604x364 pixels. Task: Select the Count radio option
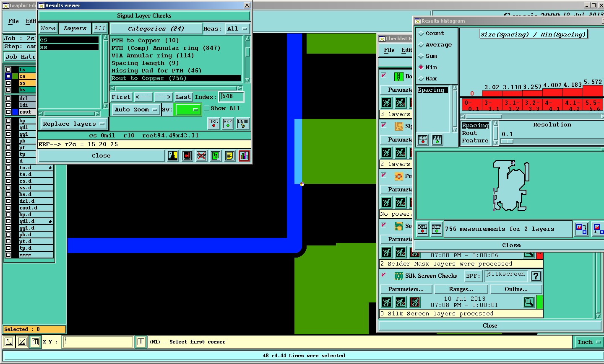421,34
